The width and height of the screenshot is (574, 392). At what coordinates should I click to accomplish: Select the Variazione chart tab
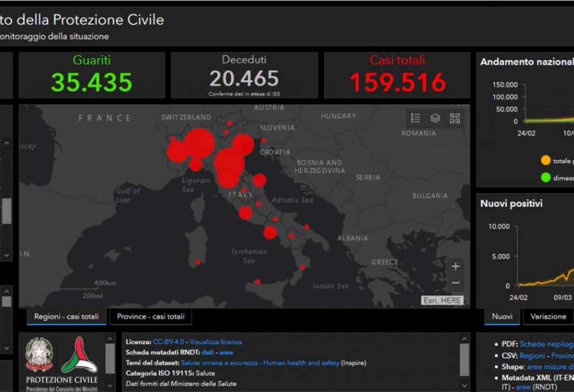(548, 317)
